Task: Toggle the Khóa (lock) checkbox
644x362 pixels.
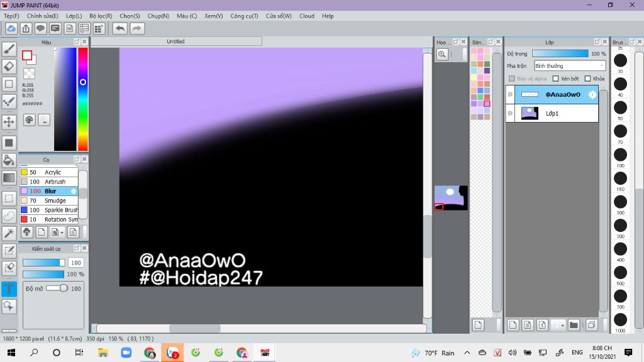Action: 588,79
